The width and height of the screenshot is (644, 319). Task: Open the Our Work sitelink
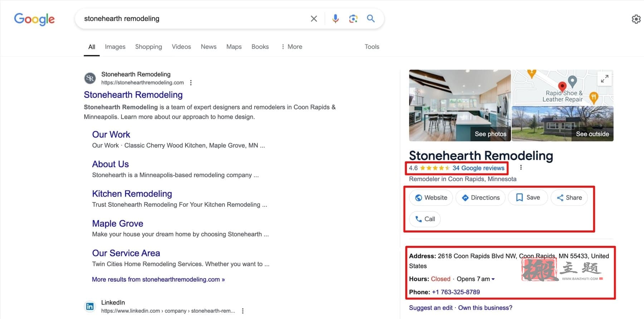111,135
